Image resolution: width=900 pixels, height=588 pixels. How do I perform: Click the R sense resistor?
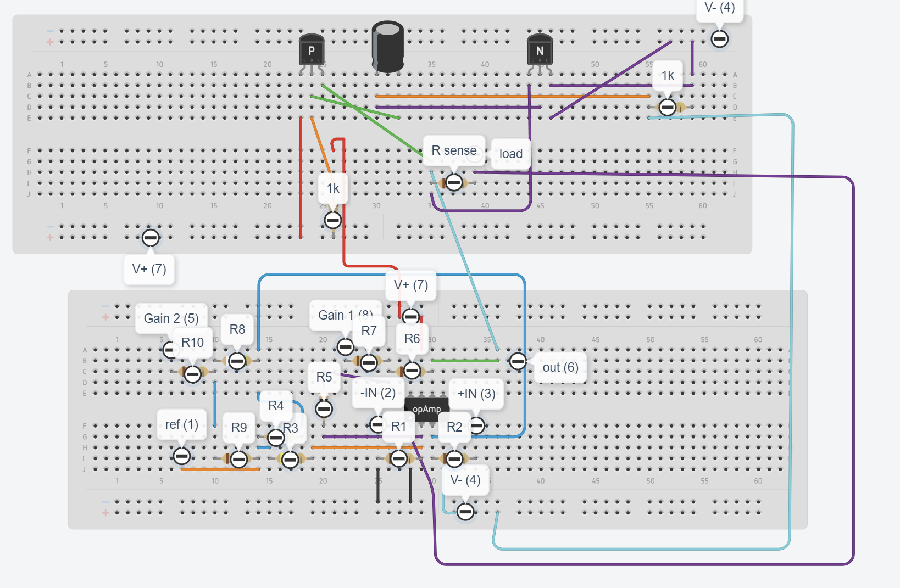[x=454, y=182]
